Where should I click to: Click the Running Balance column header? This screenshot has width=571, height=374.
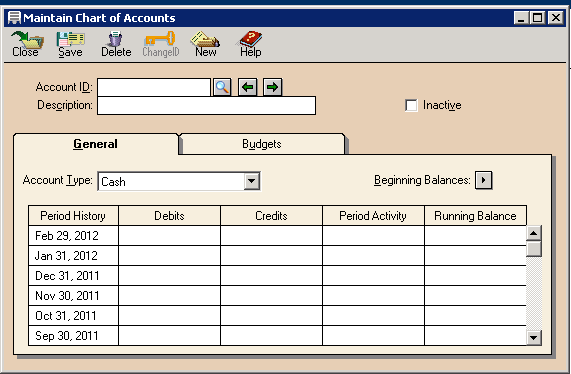coord(475,216)
